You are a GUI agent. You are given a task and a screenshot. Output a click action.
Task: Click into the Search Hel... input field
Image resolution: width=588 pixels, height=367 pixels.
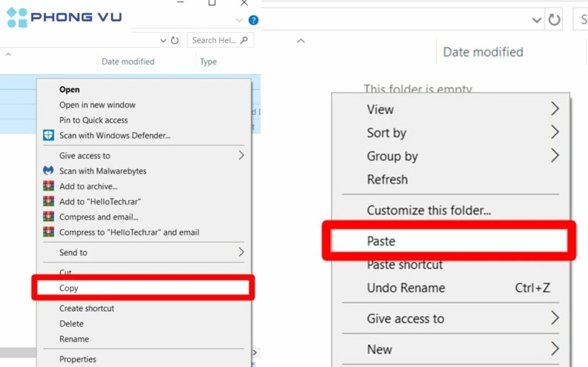212,40
